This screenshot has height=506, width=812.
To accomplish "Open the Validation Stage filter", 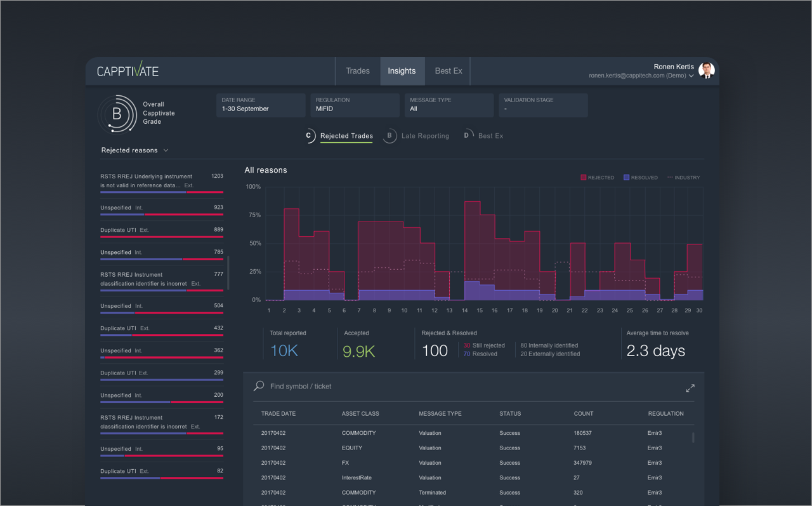I will [x=543, y=105].
